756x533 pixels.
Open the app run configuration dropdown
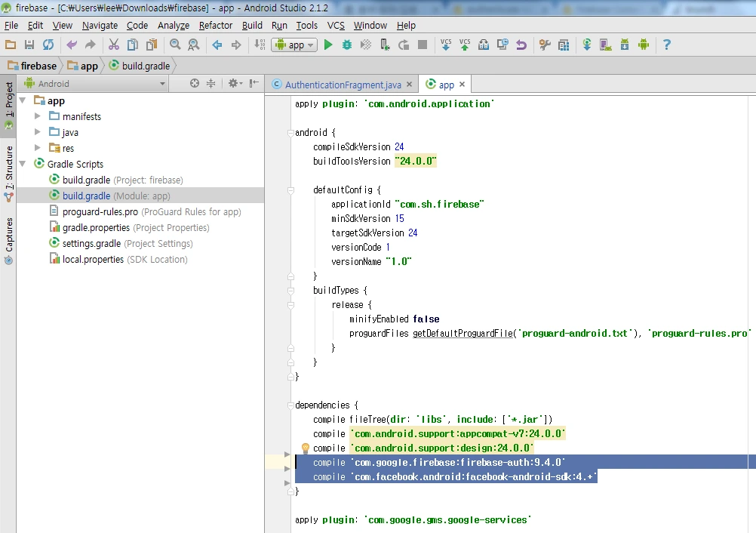[x=295, y=45]
